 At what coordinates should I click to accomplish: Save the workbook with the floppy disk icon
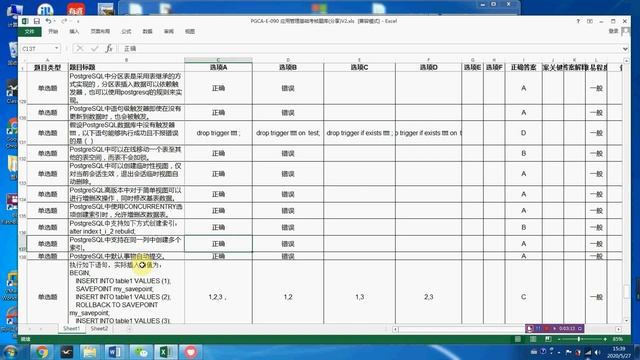click(x=37, y=21)
